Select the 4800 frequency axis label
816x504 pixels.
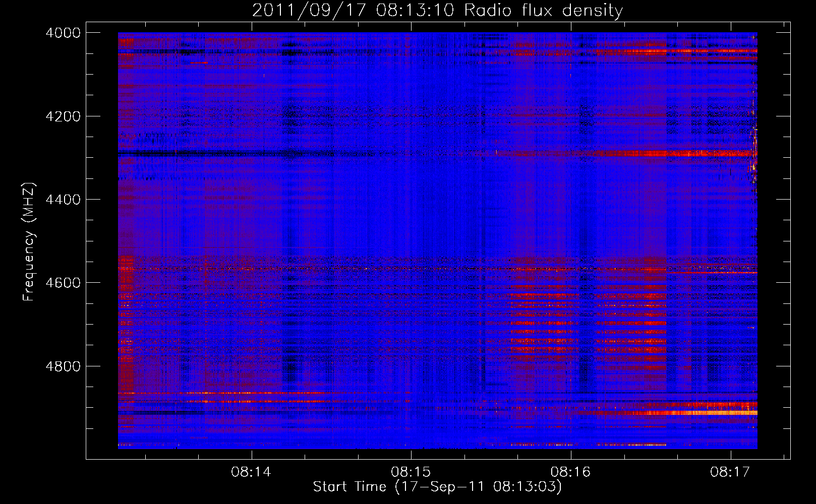(x=63, y=366)
